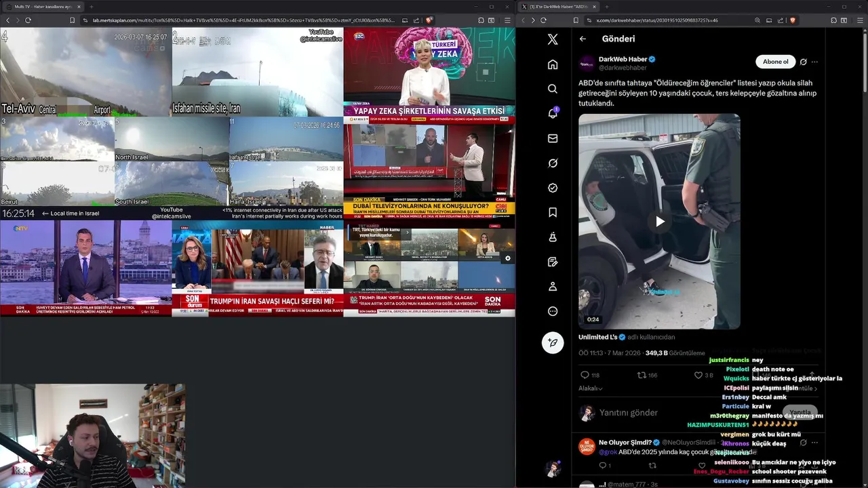Select the Dubai Televizyonlarında CNN Türk tile
This screenshot has width=868, height=488.
tap(429, 167)
